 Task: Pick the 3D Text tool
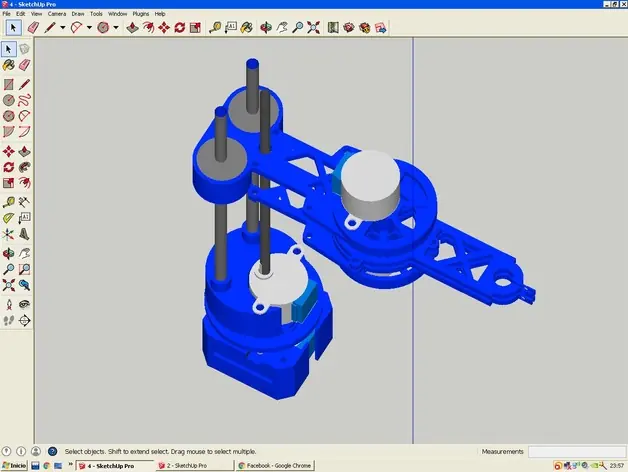[x=24, y=234]
